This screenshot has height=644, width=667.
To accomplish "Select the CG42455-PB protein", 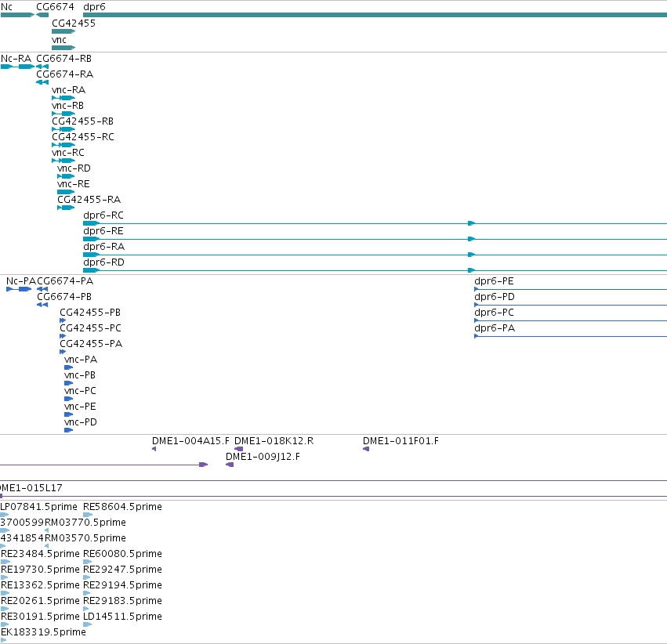I will (63, 320).
